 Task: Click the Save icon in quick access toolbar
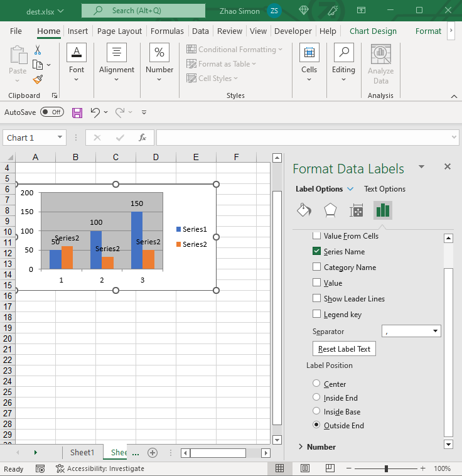[77, 112]
